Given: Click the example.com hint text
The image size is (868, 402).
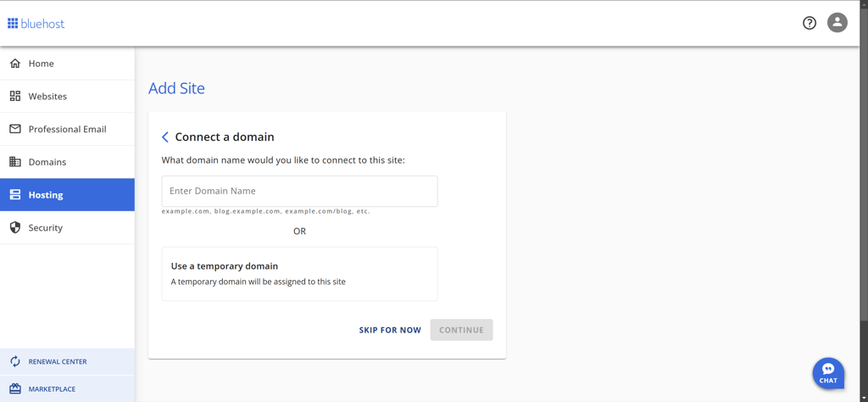Looking at the screenshot, I should pyautogui.click(x=265, y=211).
